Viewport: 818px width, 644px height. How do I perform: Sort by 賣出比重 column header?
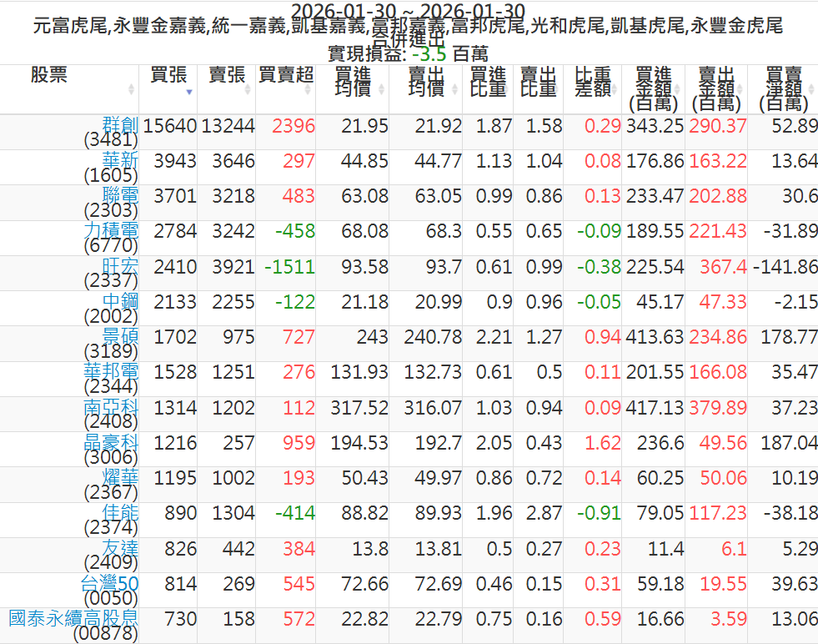click(x=538, y=82)
